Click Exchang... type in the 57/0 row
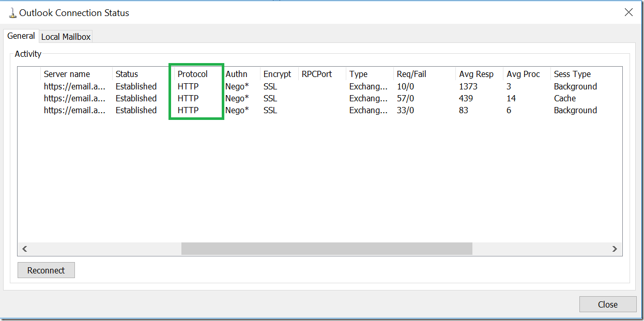The height and width of the screenshot is (321, 644). tap(369, 98)
